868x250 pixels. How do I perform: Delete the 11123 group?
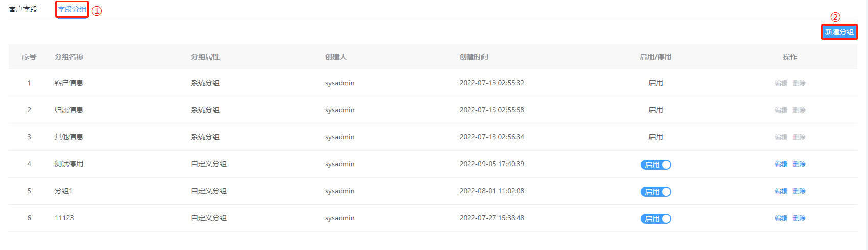tap(799, 218)
